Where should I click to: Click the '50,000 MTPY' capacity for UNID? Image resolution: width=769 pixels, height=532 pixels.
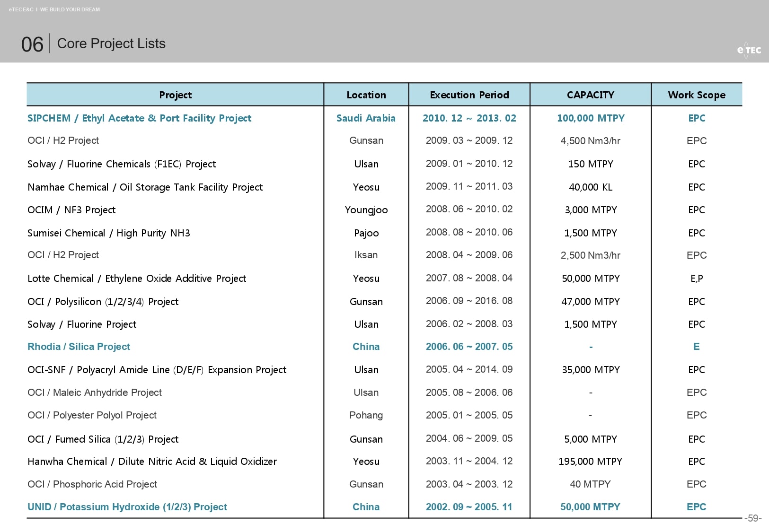click(591, 507)
